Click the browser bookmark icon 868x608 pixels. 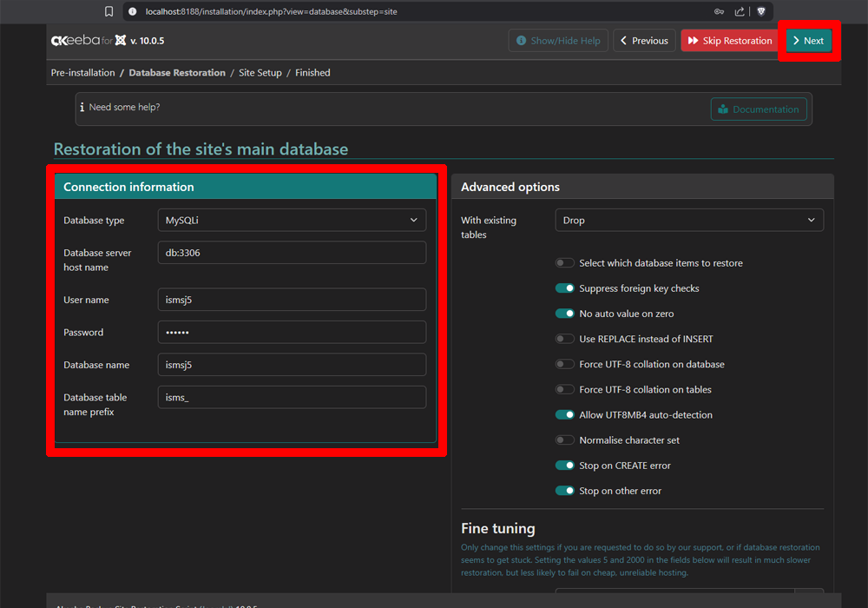108,12
